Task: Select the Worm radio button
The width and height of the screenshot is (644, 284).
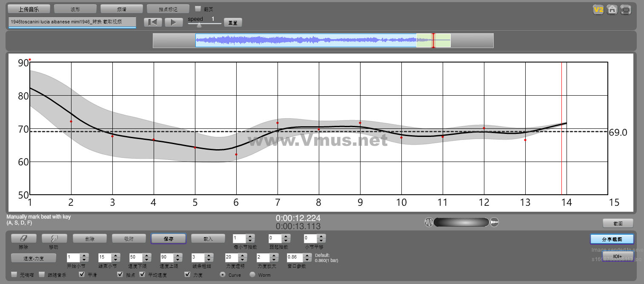Action: [x=252, y=275]
